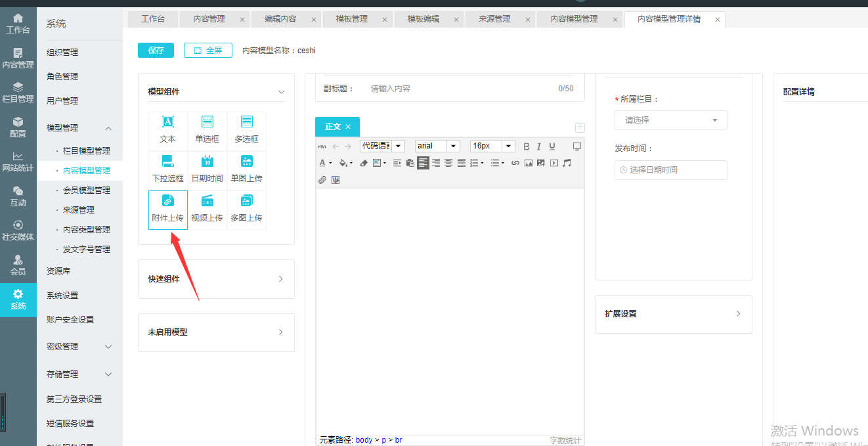Select the 附件上传 attachment upload component
The width and height of the screenshot is (868, 446).
point(168,210)
